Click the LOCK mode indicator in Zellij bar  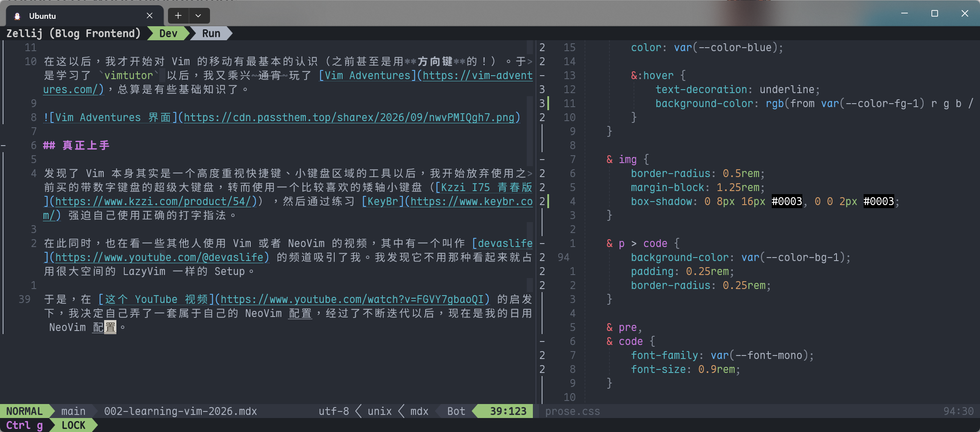click(x=73, y=425)
